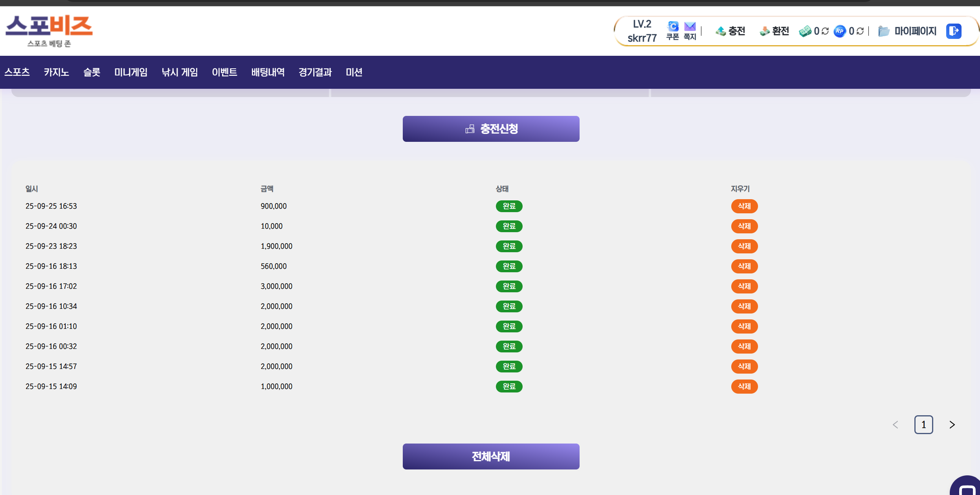Open the message envelope icon
The image size is (980, 495).
click(690, 27)
